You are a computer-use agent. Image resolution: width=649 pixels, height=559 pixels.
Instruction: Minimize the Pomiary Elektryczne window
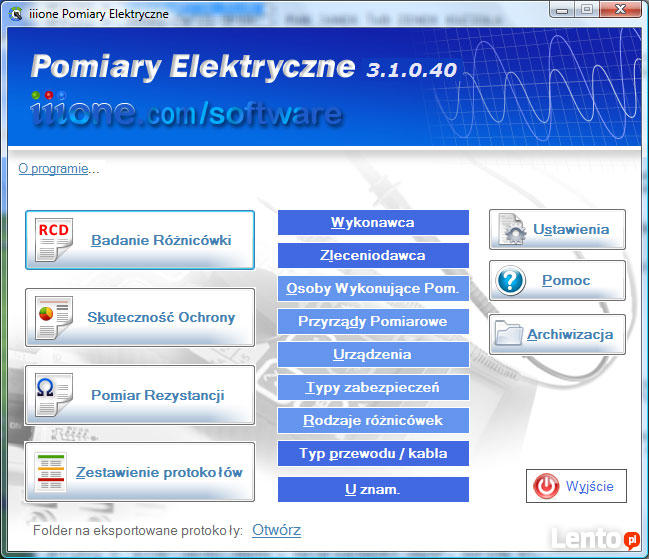point(562,10)
